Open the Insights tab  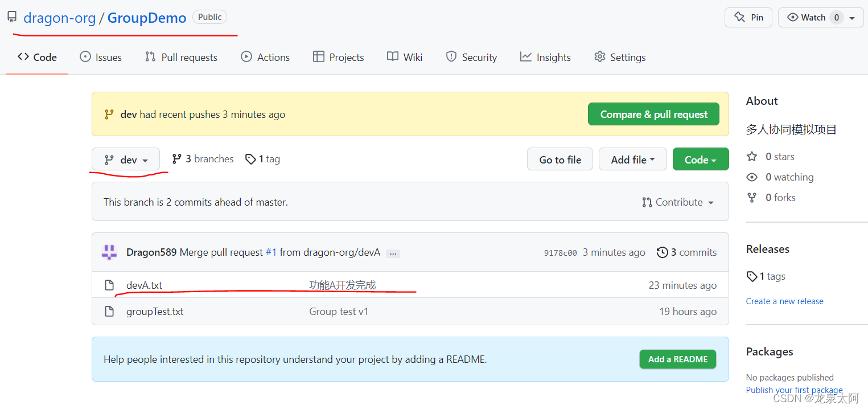(545, 57)
